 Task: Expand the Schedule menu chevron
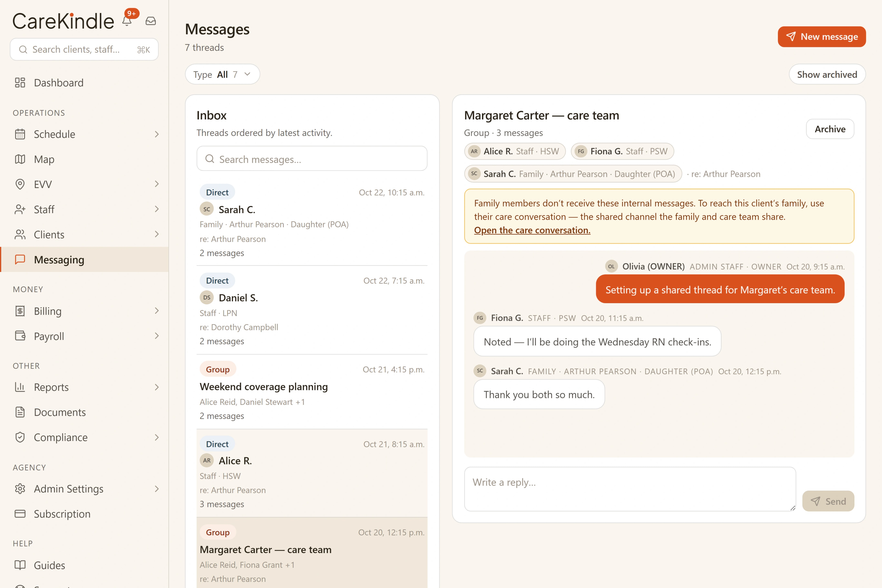(157, 134)
